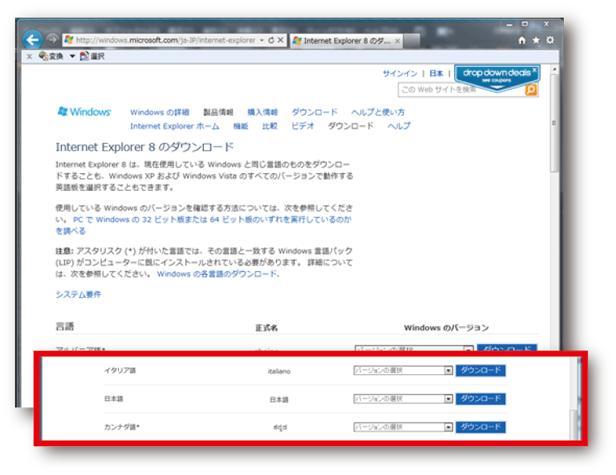Click the site search input field
This screenshot has height=475, width=616.
point(462,90)
